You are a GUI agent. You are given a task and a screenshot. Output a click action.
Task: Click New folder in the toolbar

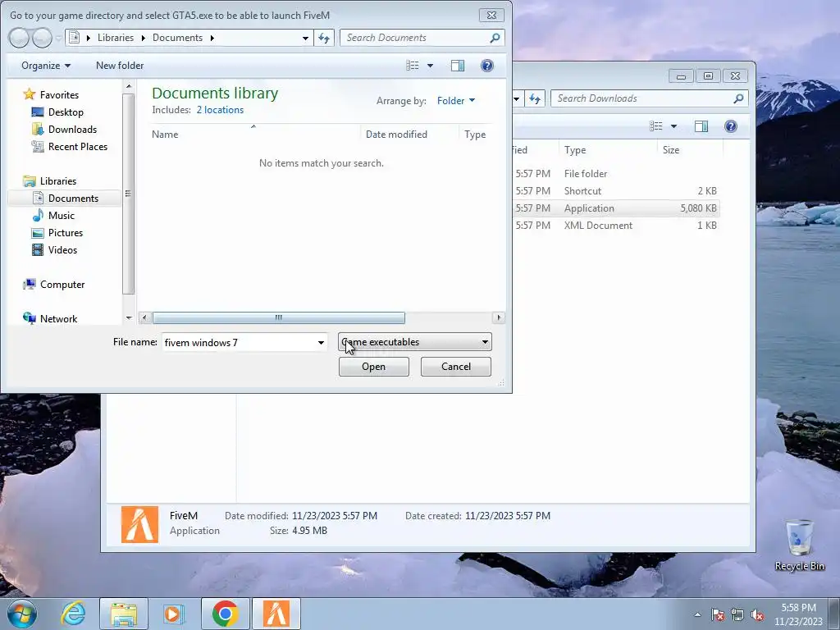[120, 66]
